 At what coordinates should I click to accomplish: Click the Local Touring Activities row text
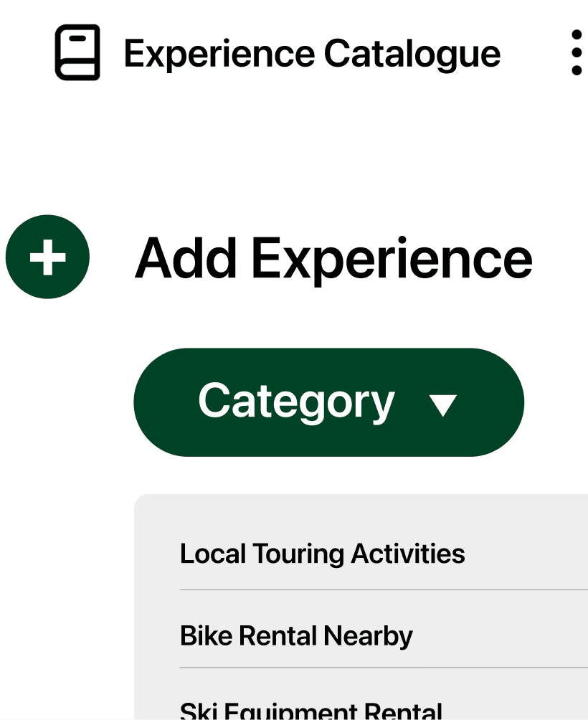pyautogui.click(x=322, y=554)
